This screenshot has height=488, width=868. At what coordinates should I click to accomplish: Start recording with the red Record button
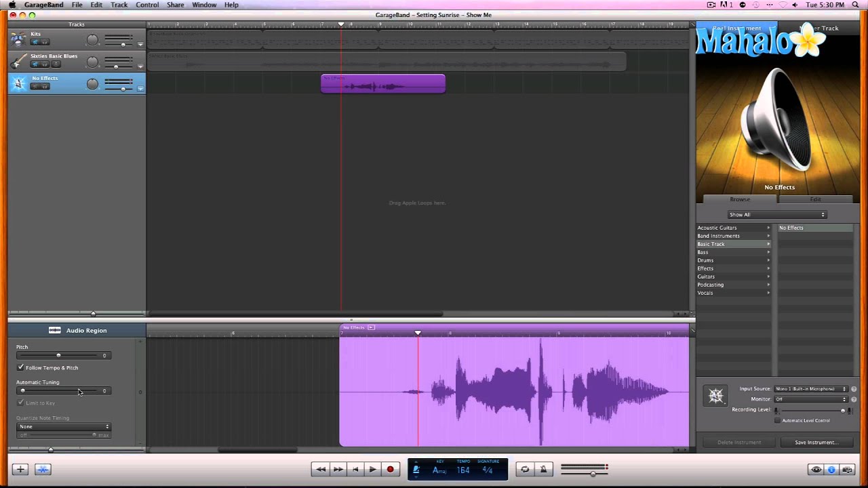tap(390, 469)
